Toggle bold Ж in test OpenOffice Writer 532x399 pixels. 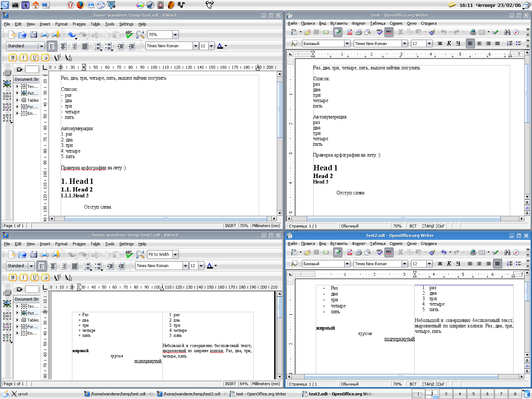(440, 44)
